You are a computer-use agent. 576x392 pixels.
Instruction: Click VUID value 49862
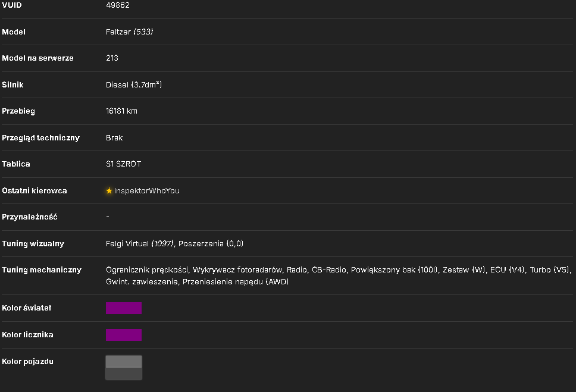click(x=118, y=5)
